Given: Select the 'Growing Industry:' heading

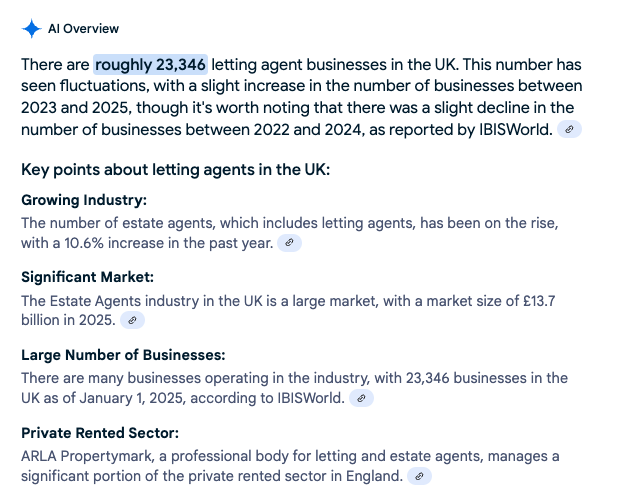Looking at the screenshot, I should (x=84, y=200).
